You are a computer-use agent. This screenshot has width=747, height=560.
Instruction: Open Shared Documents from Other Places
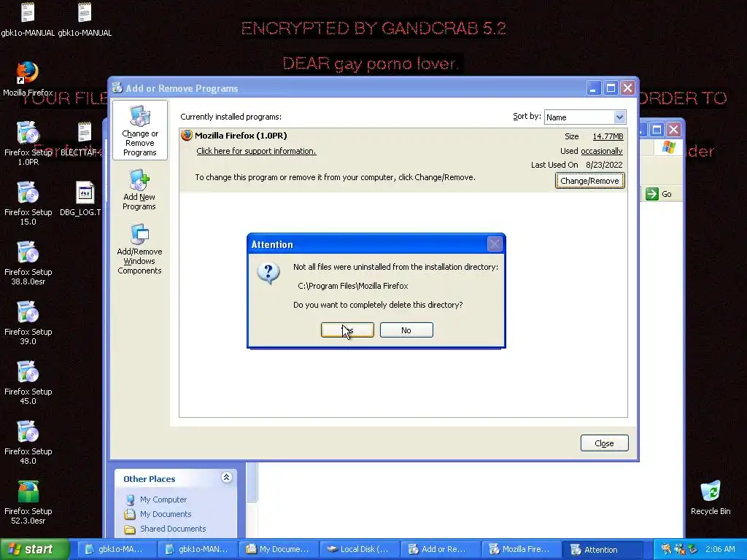tap(173, 529)
